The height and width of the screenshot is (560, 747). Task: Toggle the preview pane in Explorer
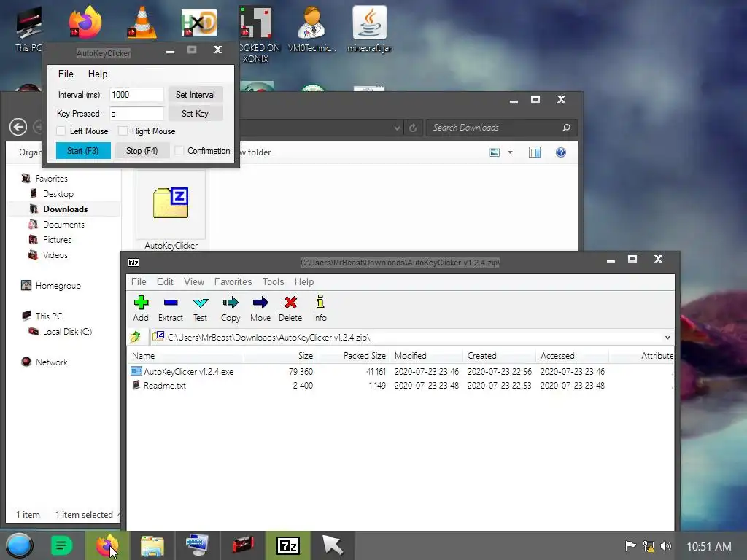[x=535, y=152]
